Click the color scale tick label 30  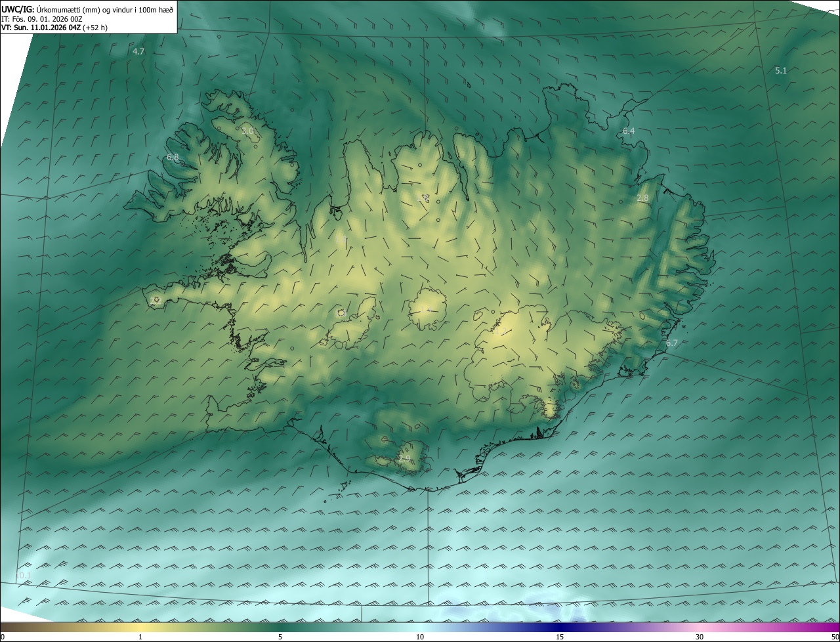tap(700, 637)
